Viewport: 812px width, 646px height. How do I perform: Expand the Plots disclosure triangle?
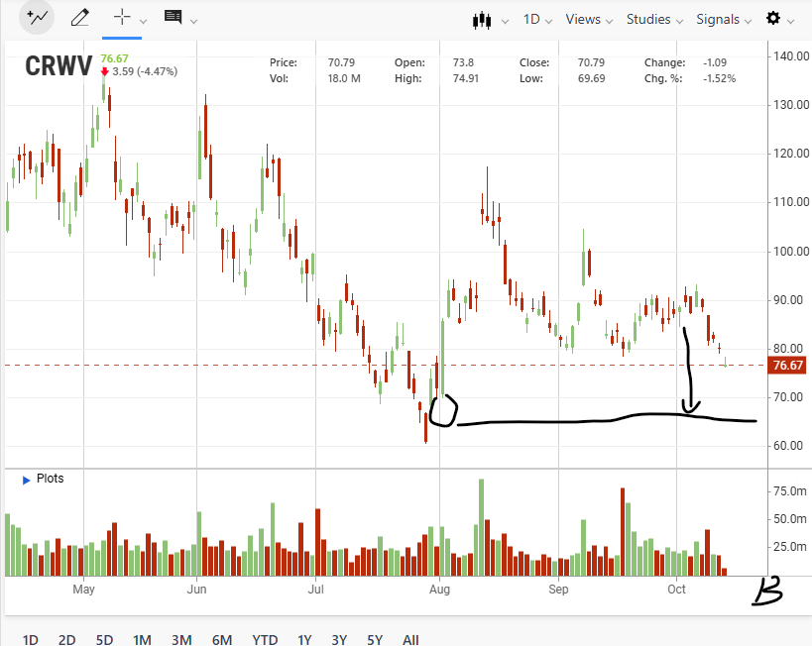coord(27,481)
